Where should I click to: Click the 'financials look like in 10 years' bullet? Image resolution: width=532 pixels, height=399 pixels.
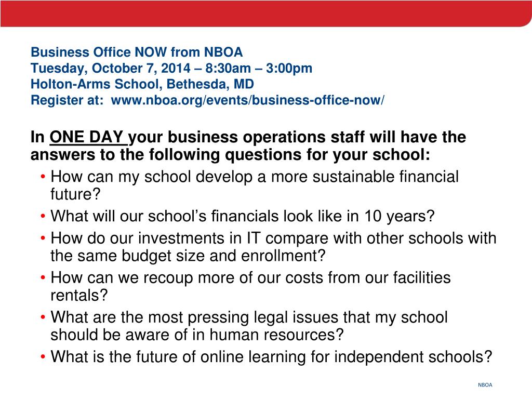(x=243, y=216)
